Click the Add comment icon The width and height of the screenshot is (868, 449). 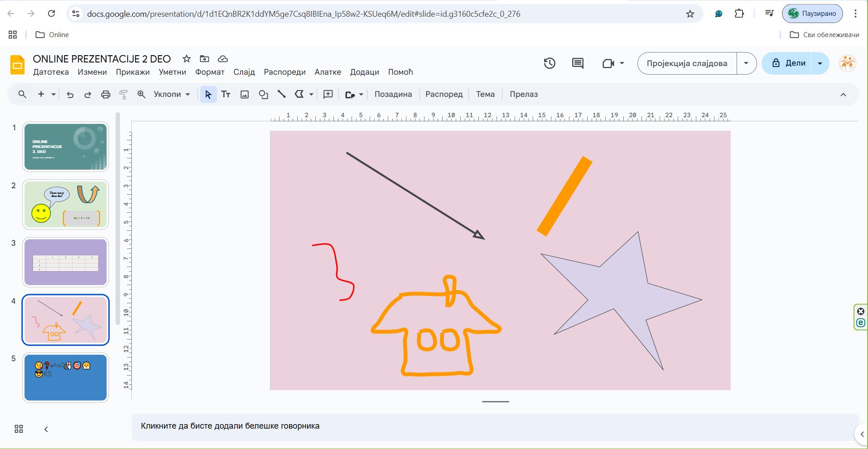click(x=328, y=95)
